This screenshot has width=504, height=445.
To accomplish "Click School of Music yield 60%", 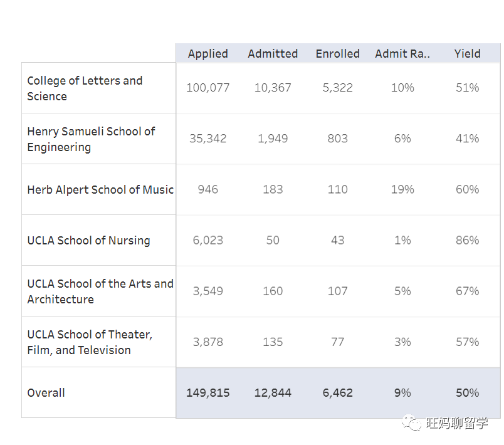I will coord(468,189).
